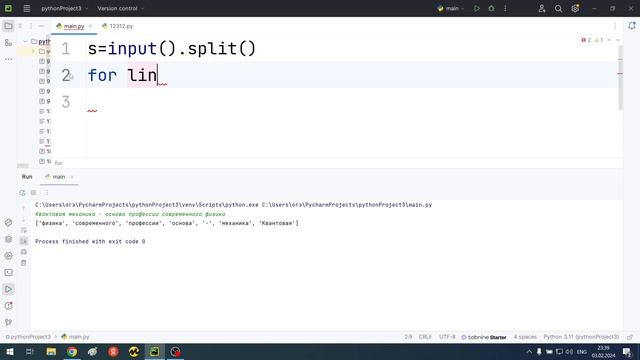Open the Structure tool window icon

8,42
